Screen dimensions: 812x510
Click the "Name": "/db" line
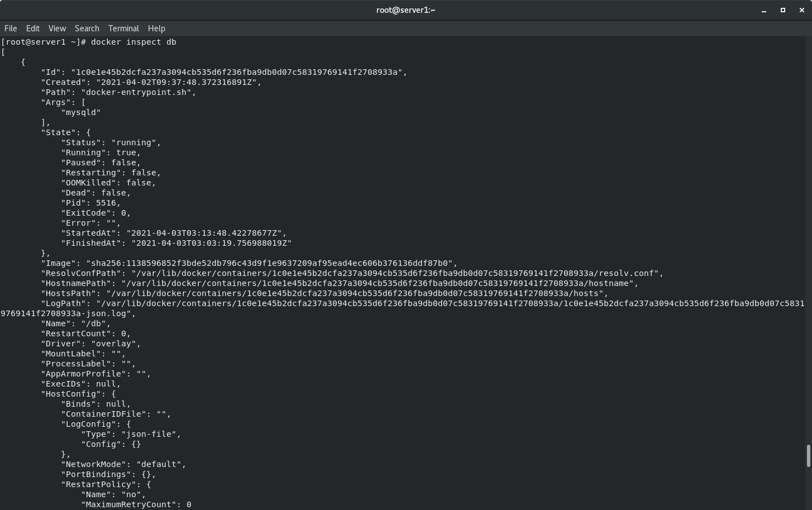click(x=76, y=323)
